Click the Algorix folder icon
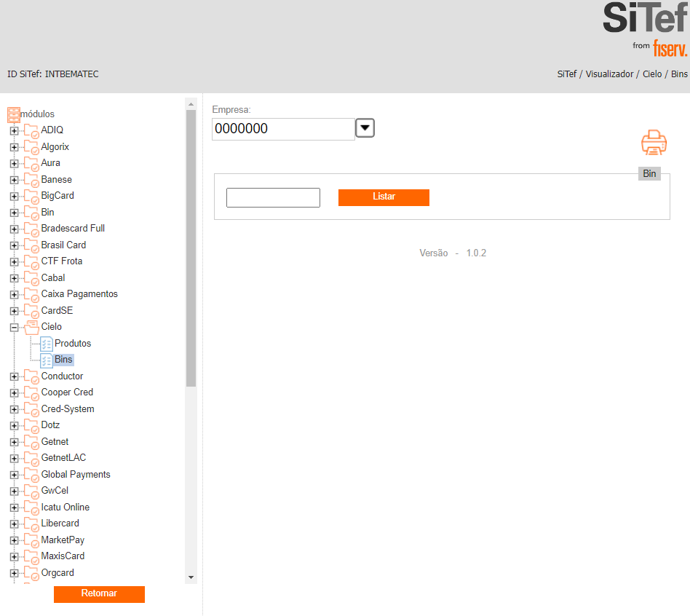This screenshot has height=616, width=690. (x=31, y=148)
